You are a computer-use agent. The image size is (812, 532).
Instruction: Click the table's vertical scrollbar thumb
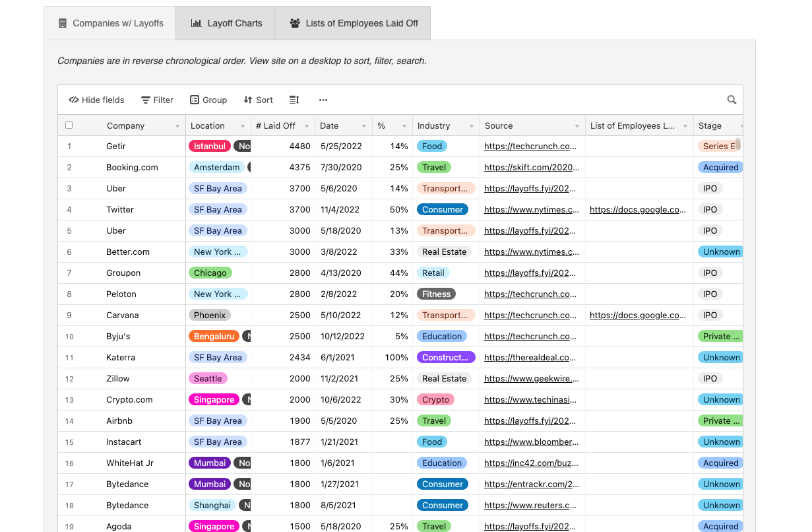(x=738, y=143)
